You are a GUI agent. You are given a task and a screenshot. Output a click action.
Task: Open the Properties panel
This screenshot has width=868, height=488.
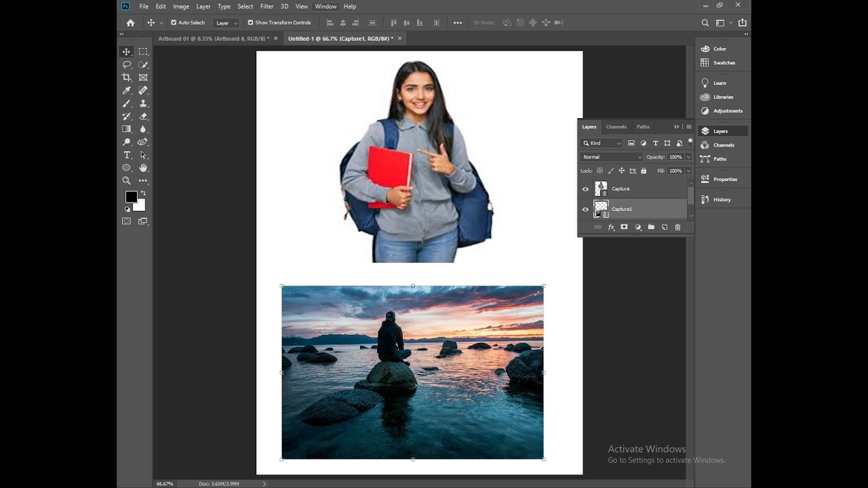[723, 179]
